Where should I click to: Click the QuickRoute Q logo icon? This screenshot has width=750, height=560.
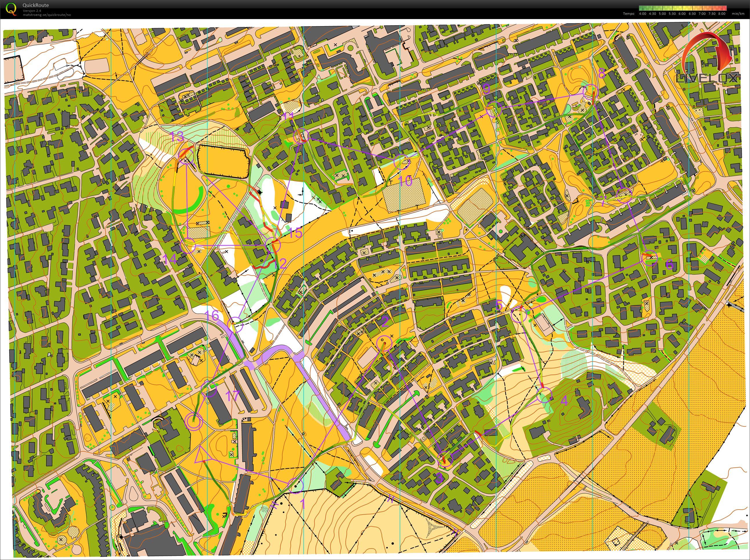(x=11, y=9)
